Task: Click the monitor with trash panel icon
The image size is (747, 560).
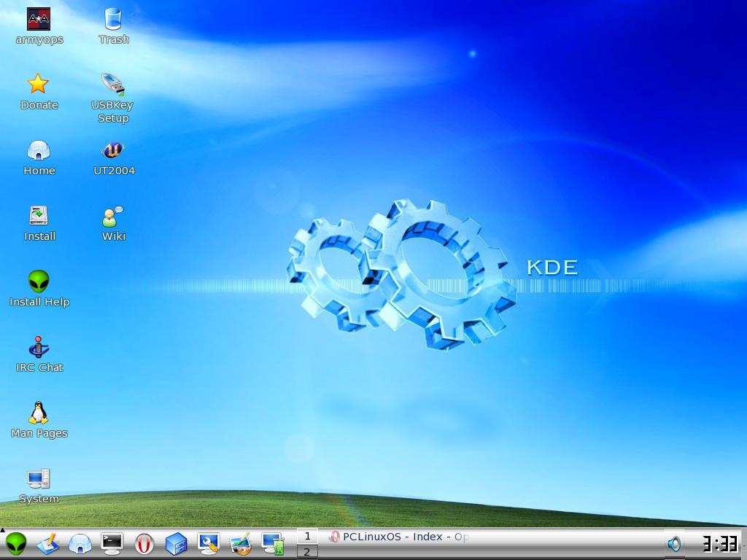Action: click(273, 543)
